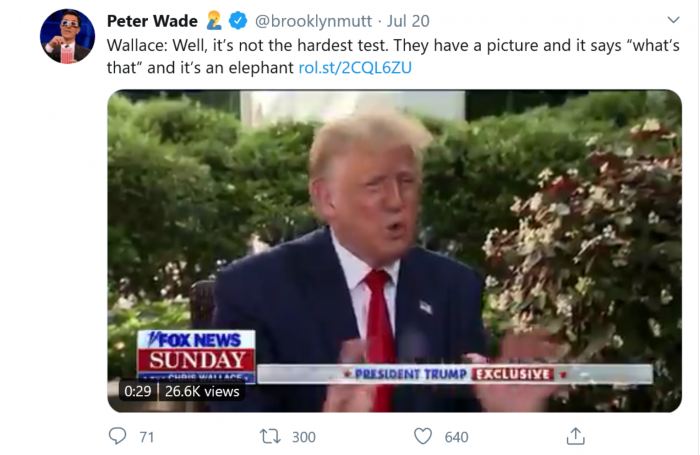This screenshot has height=455, width=700.
Task: Click the Fox News Sunday logo in video
Action: (x=195, y=350)
